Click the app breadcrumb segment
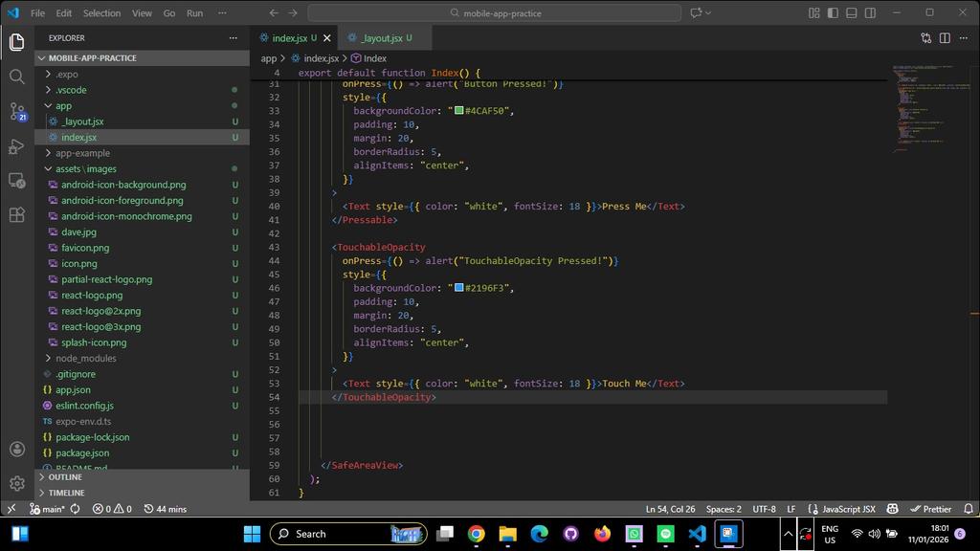This screenshot has height=551, width=980. click(x=269, y=58)
